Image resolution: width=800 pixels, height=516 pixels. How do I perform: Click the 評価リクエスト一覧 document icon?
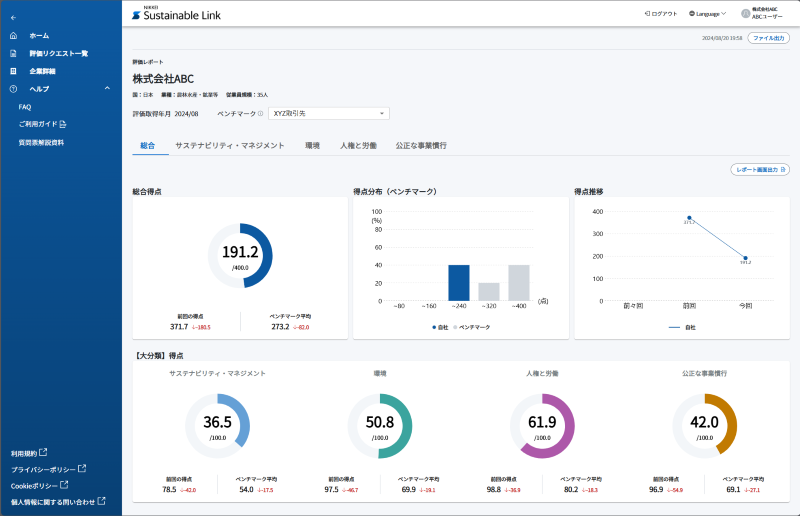[13, 53]
